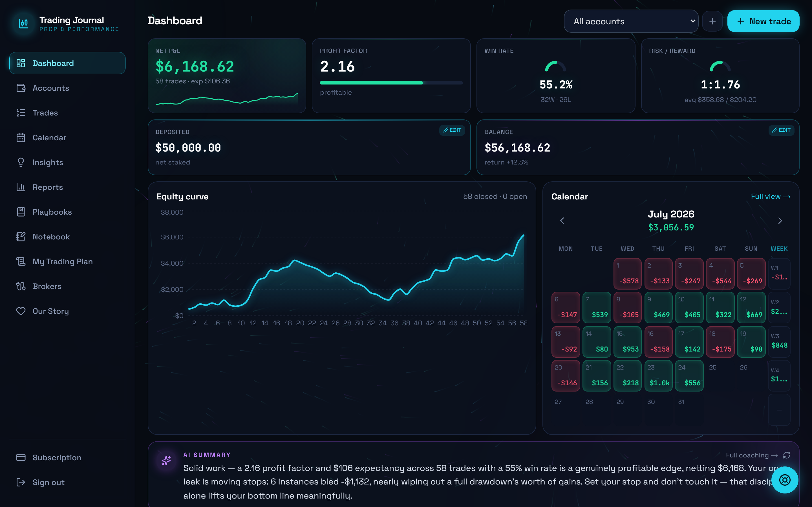Viewport: 812px width, 507px height.
Task: Click the Profit Factor progress bar
Action: tap(391, 83)
